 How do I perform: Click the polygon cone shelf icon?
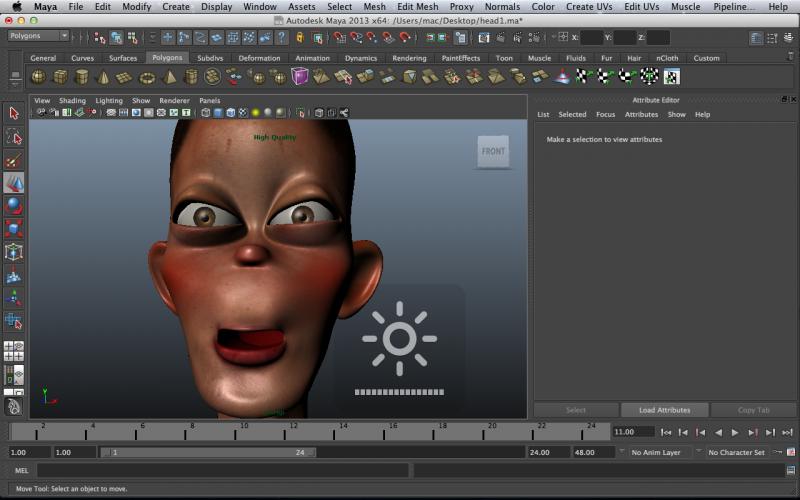(103, 77)
